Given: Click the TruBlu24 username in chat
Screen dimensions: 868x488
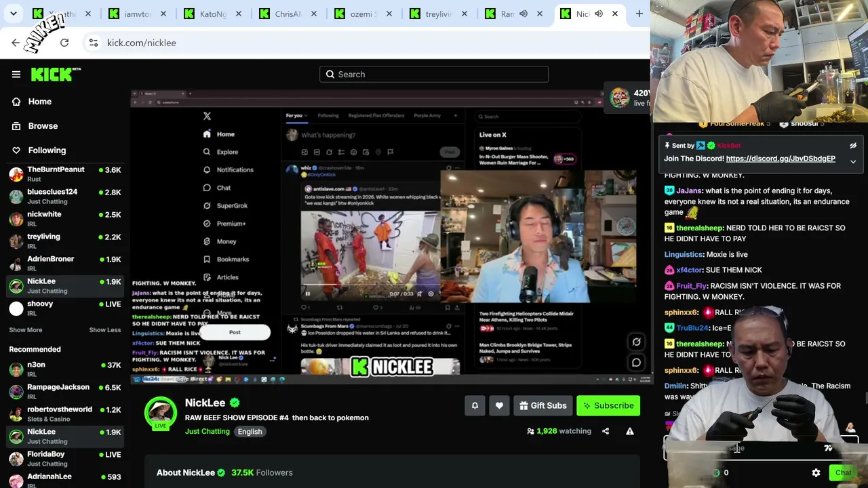Looking at the screenshot, I should 692,328.
